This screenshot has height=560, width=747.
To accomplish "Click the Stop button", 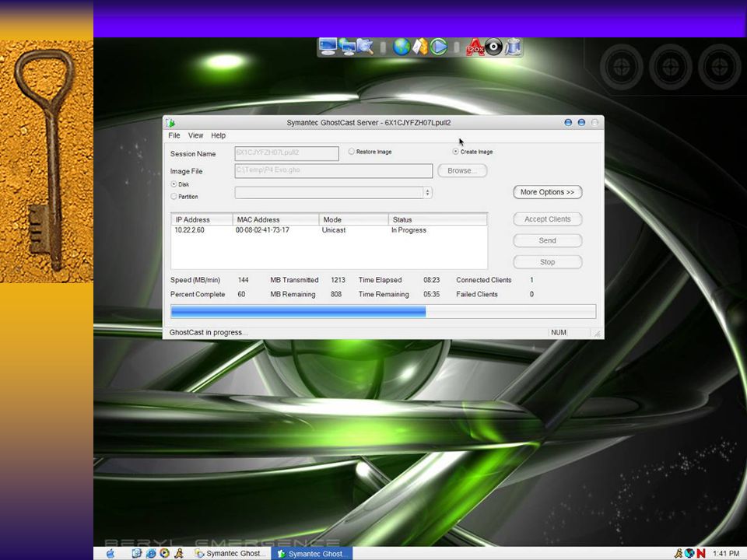I will point(547,262).
